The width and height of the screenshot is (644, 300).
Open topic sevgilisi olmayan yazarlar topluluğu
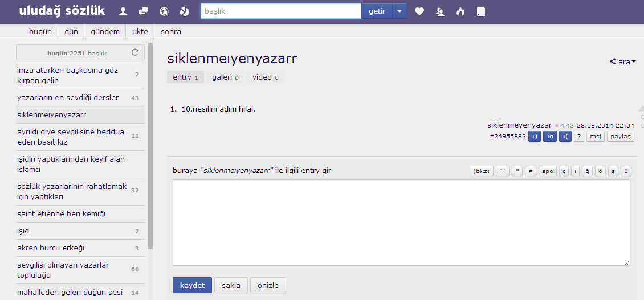pos(80,270)
